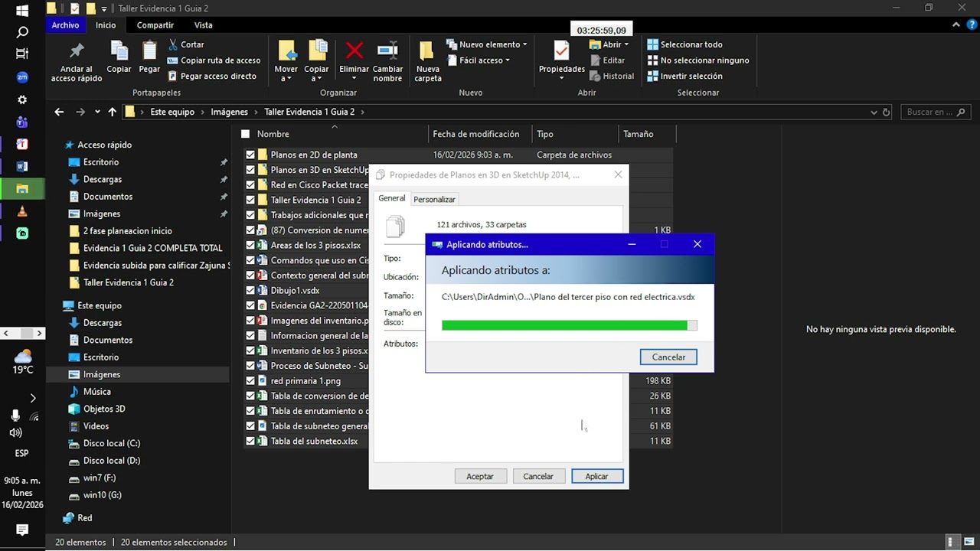Uncheck Areas de los 3 pisos.xlsx checkbox
Screen dimensions: 980x551
pyautogui.click(x=250, y=245)
